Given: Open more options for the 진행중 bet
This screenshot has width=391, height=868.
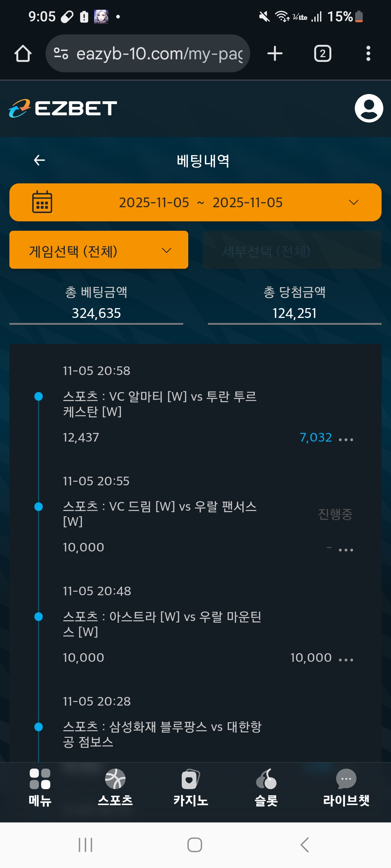Looking at the screenshot, I should coord(346,550).
